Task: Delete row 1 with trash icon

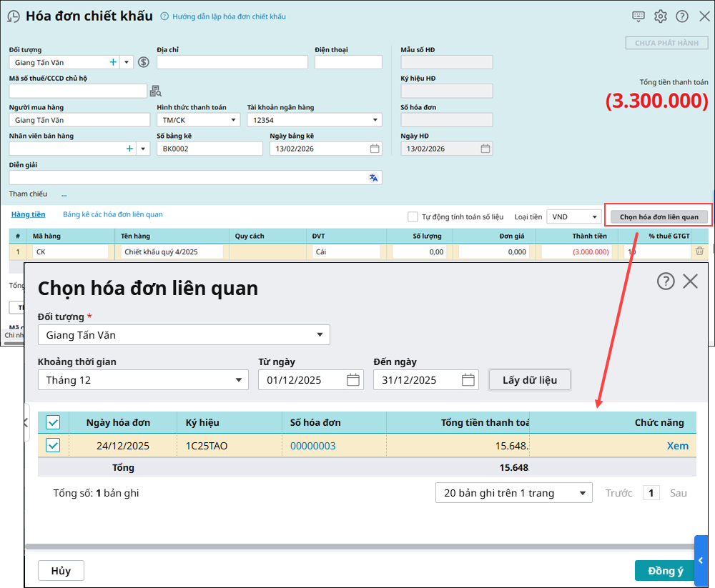Action: click(x=699, y=251)
